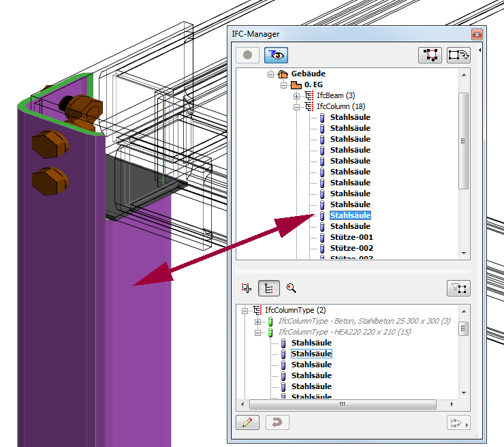Select IfcColumnType (2) group
504x447 pixels.
295,310
